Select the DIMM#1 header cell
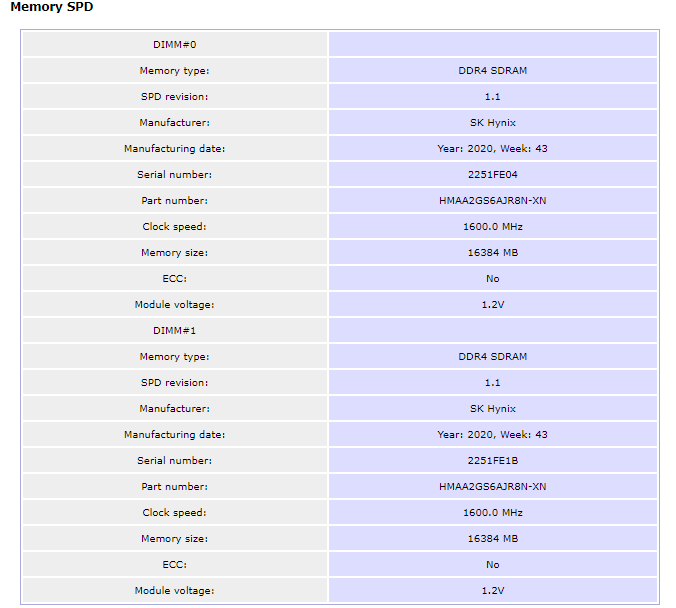The width and height of the screenshot is (676, 608). [x=175, y=331]
